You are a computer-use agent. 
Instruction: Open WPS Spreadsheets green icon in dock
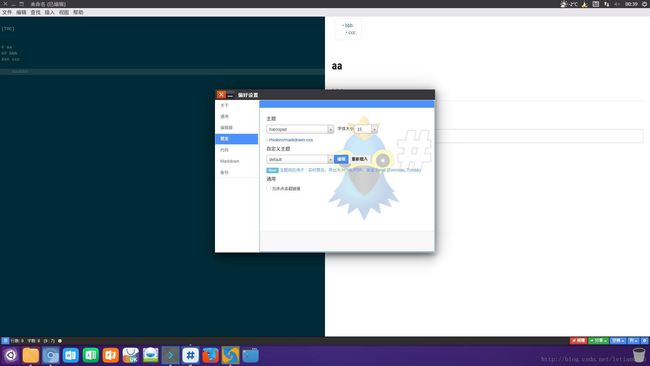pos(90,355)
